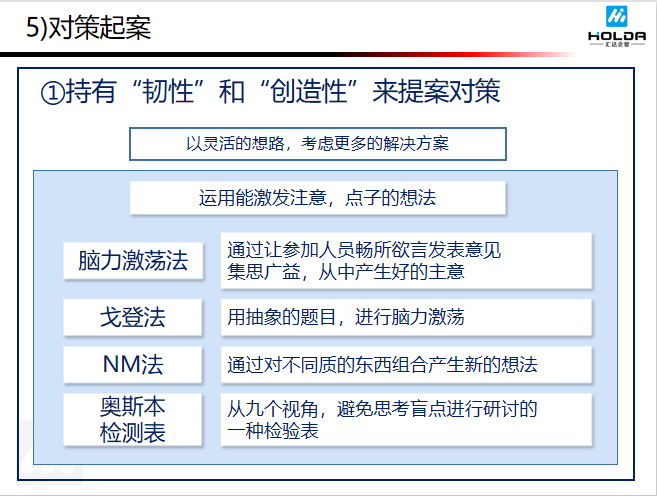Select the 用抽象的题目 description box
The image size is (657, 496).
406,317
